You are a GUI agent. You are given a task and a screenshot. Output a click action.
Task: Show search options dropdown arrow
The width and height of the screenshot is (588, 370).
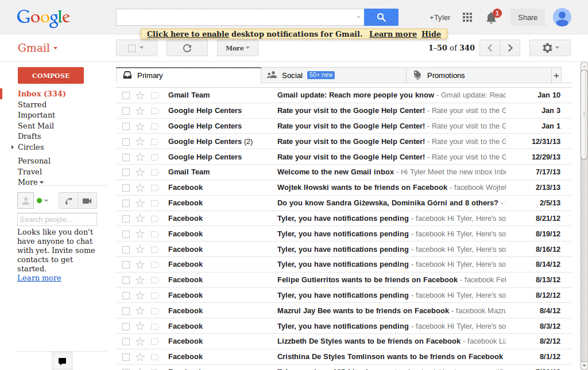pos(358,17)
